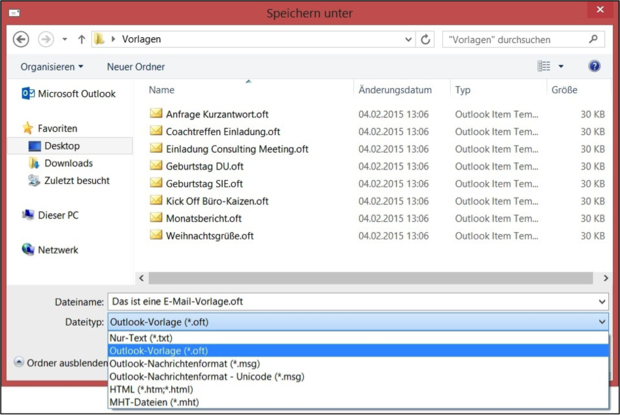Close the Speichern unter dialog
Screen dimensions: 620x415
point(600,9)
